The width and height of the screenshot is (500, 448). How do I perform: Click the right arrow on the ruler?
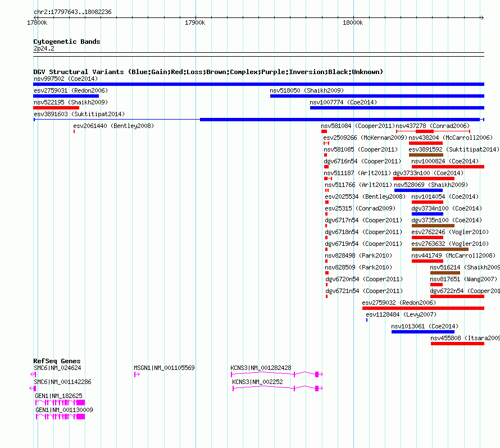[x=482, y=17]
